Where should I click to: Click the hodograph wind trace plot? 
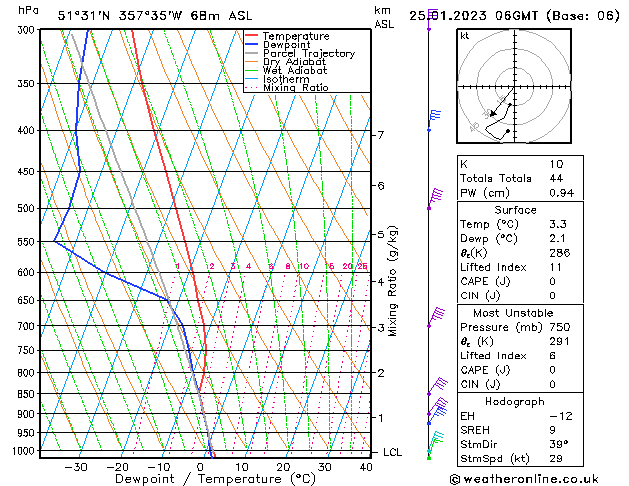pos(514,86)
